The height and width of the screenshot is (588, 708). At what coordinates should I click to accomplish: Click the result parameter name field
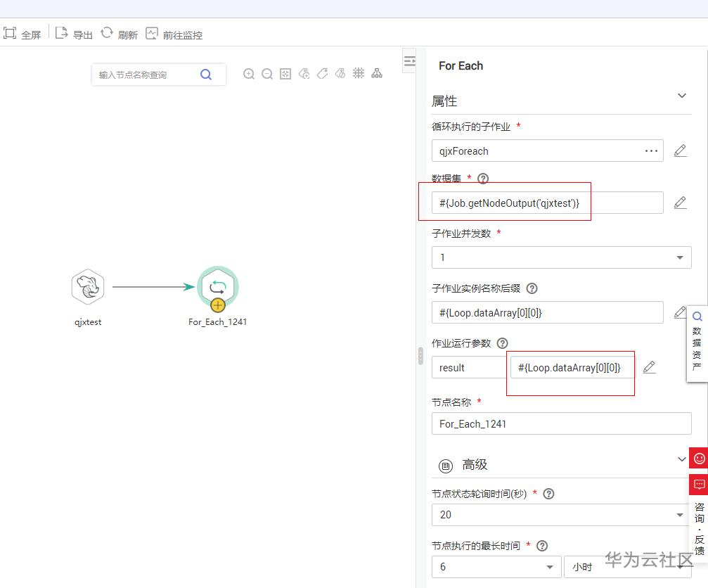469,368
